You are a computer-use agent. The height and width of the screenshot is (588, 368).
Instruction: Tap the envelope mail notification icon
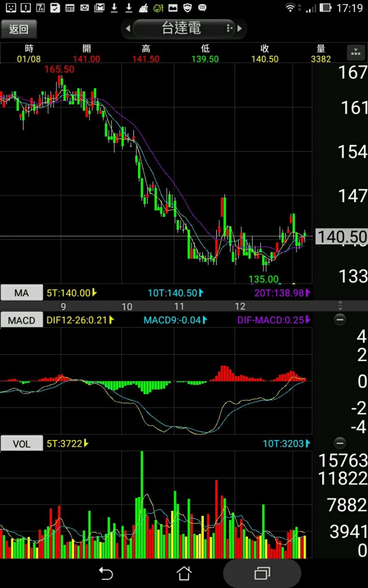[85, 7]
